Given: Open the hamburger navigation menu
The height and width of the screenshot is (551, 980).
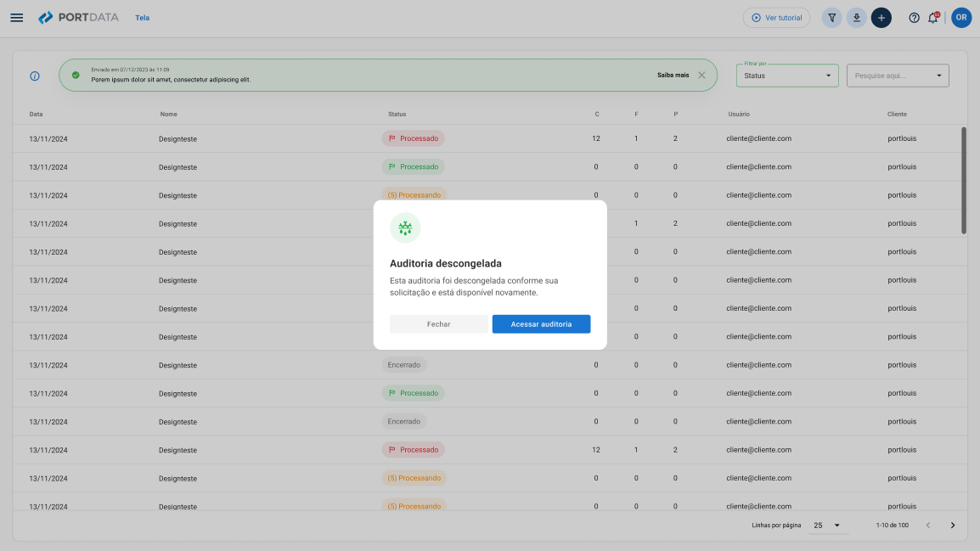Looking at the screenshot, I should 17,18.
